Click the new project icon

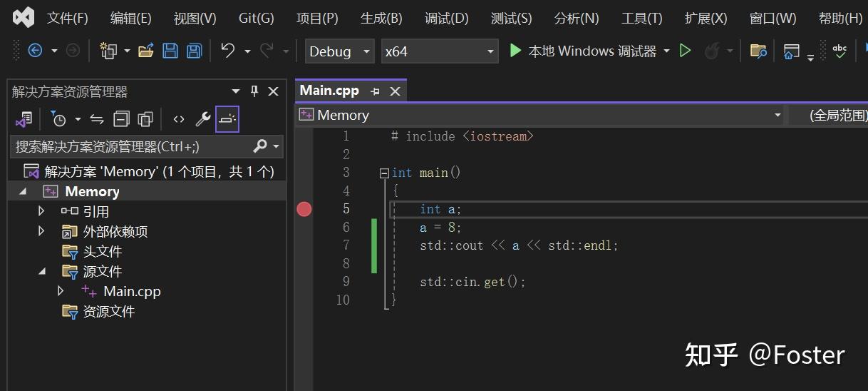click(x=108, y=51)
